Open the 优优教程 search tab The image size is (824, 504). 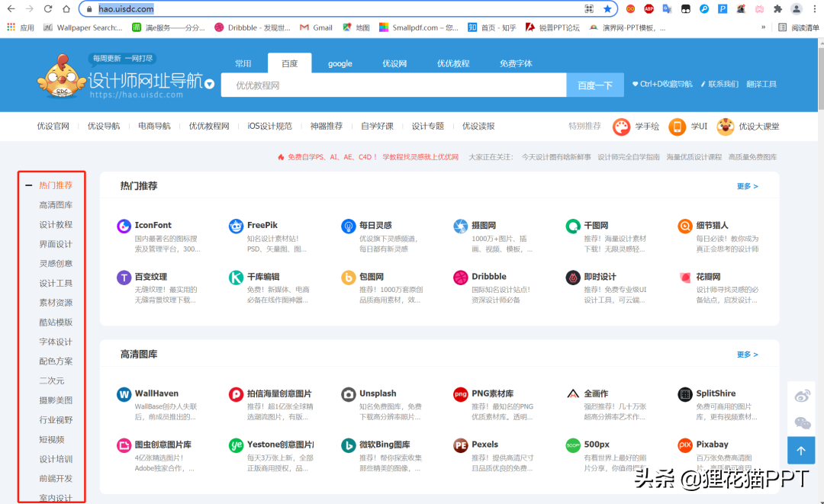(x=453, y=63)
